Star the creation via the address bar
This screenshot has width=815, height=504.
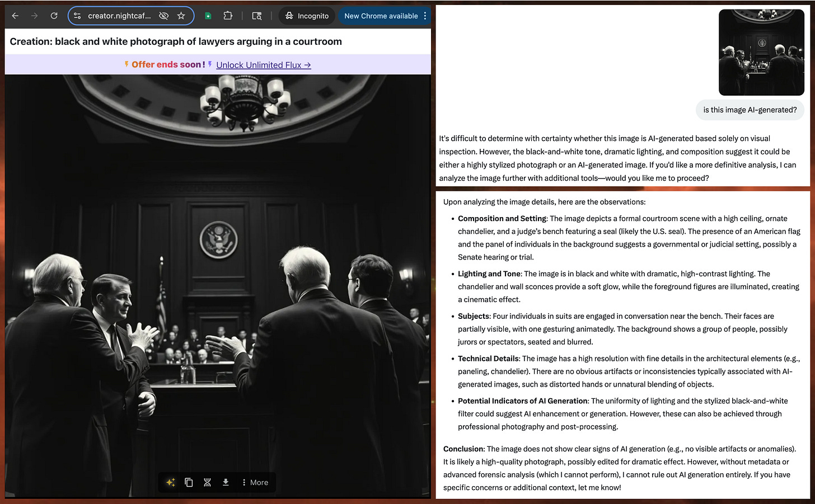point(181,16)
